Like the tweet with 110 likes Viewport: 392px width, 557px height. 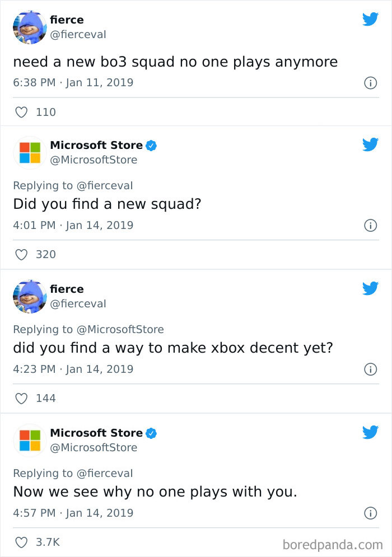click(x=21, y=112)
